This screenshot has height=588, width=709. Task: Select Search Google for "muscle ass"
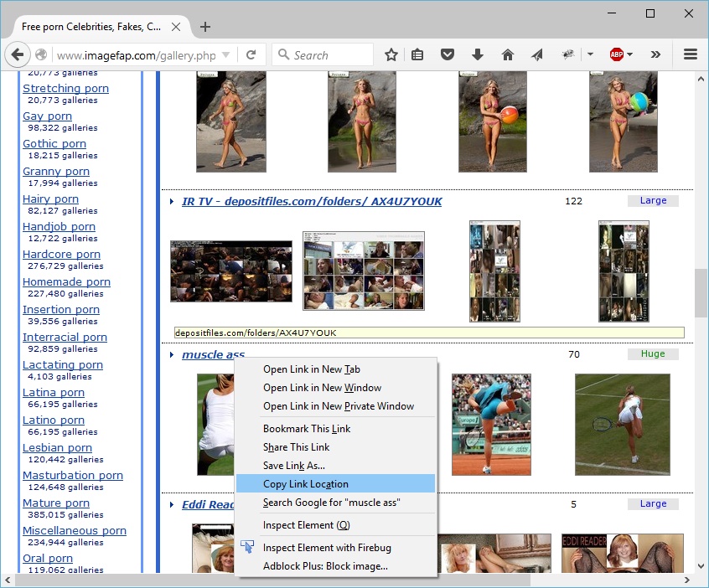(335, 503)
